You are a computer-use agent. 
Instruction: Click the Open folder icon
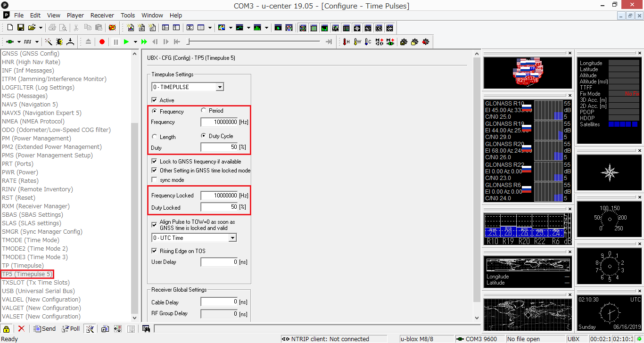[32, 28]
